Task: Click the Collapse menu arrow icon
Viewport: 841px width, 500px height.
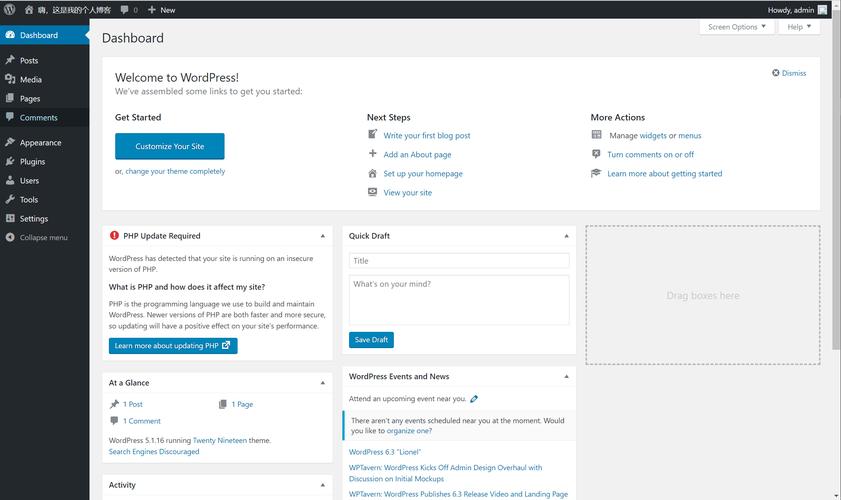Action: pos(10,237)
